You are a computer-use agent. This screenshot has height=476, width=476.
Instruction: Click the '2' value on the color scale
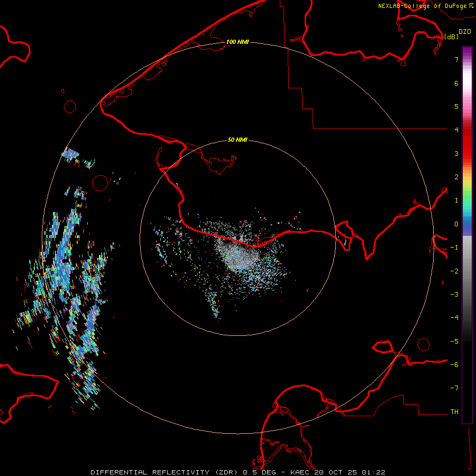[x=456, y=177]
